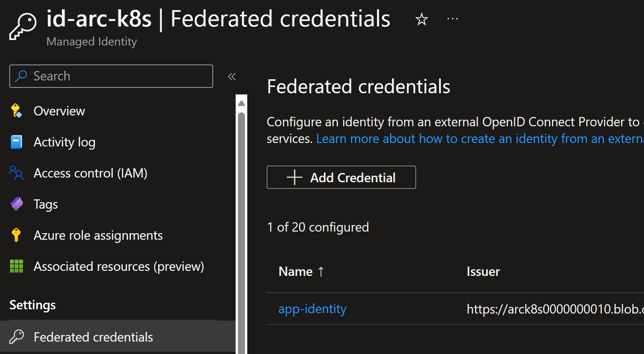Click the Issuer column header

pos(483,271)
